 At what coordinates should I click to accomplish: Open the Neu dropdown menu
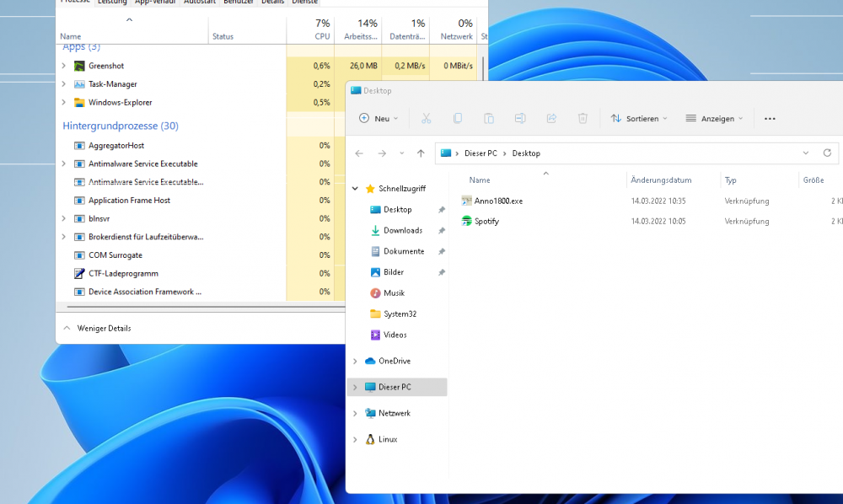379,118
